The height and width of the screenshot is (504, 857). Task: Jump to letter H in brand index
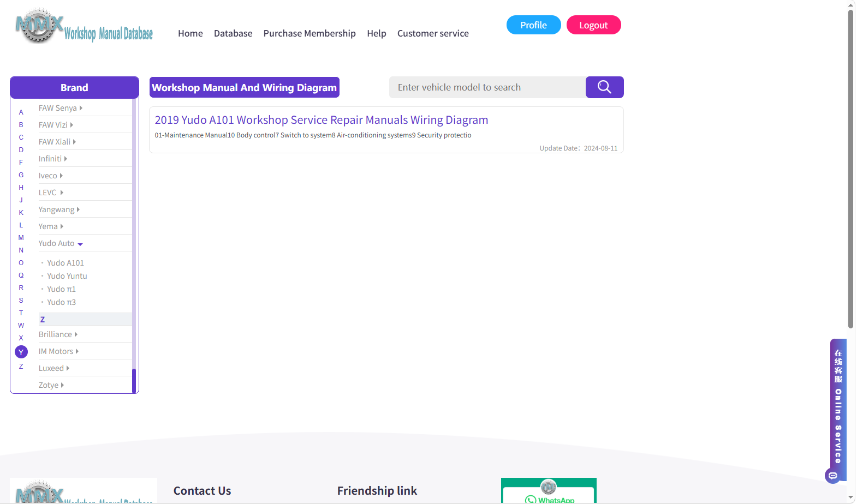coord(21,188)
